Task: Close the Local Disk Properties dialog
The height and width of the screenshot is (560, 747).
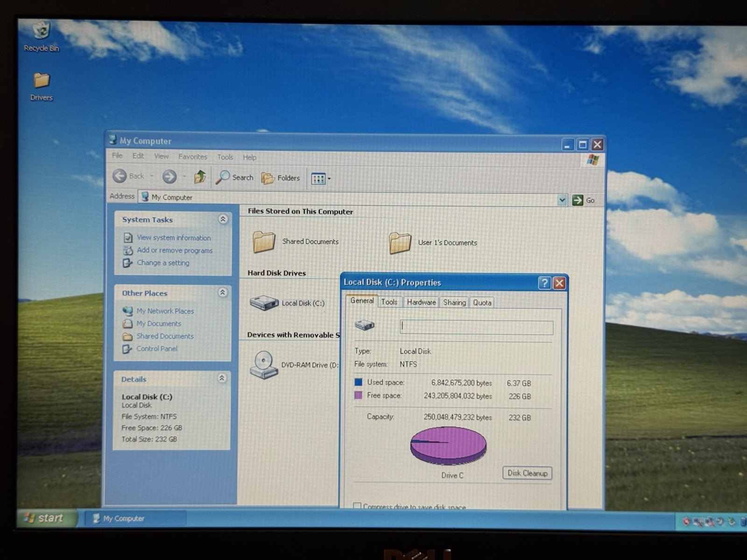Action: tap(559, 283)
